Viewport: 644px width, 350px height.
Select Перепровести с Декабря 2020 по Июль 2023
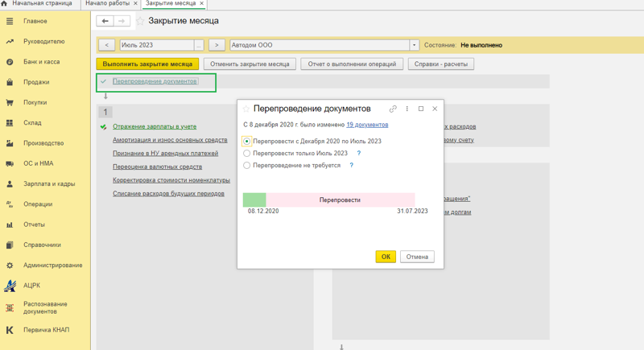246,141
